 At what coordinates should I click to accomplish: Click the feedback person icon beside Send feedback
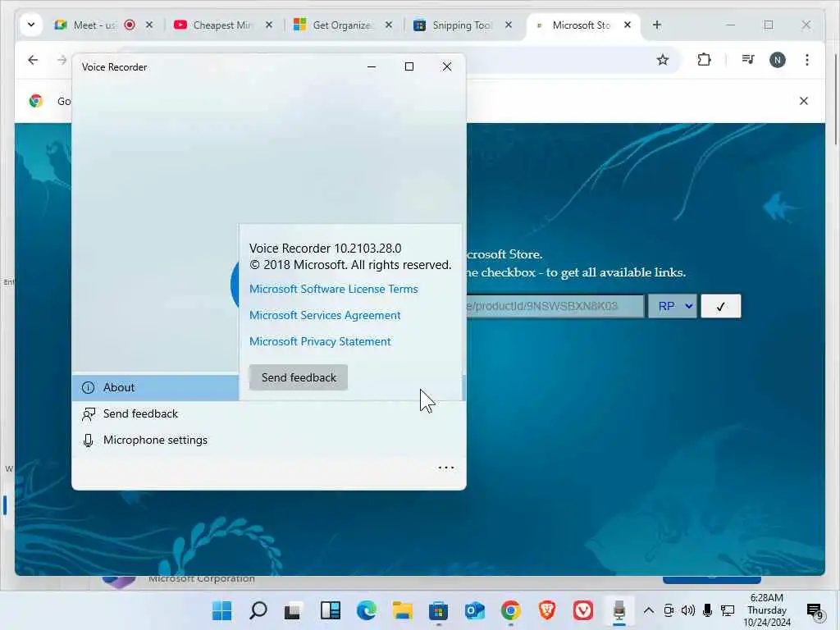click(x=89, y=413)
